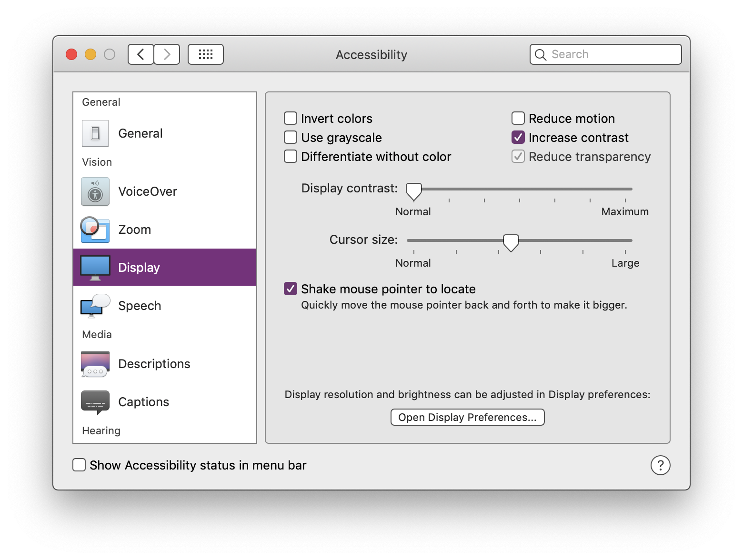Viewport: 743px width, 560px height.
Task: Click the Accessibility window title
Action: point(371,55)
